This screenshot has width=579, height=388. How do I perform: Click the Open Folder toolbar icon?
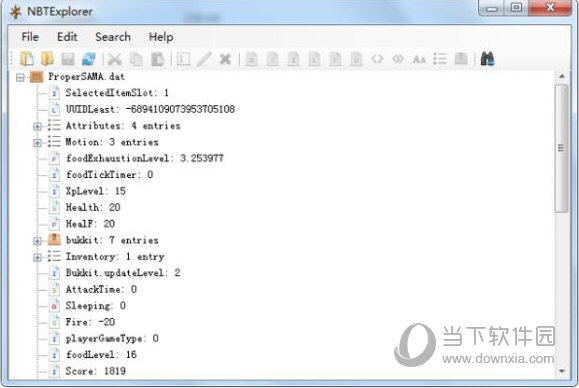tap(47, 59)
